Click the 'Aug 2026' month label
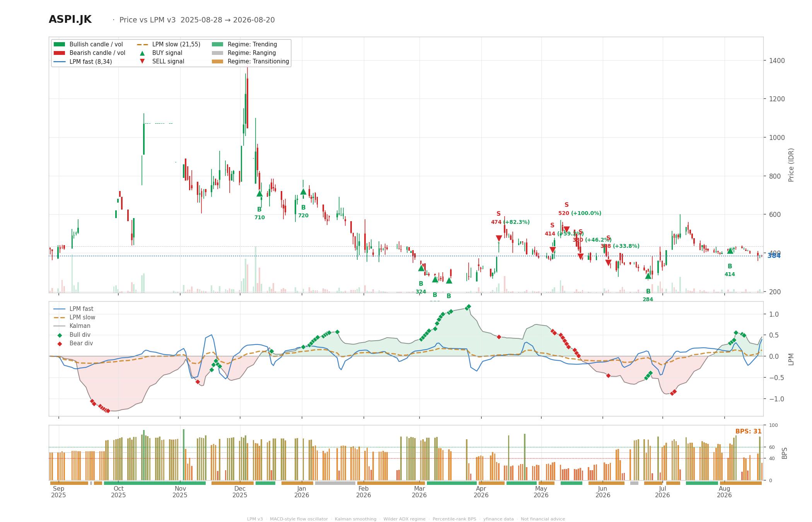The image size is (812, 522). point(724,492)
